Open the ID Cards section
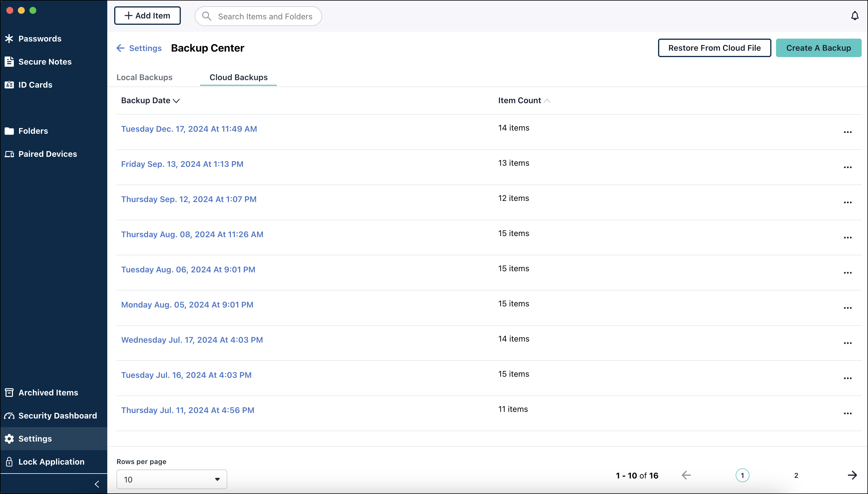The width and height of the screenshot is (868, 494). pos(35,85)
